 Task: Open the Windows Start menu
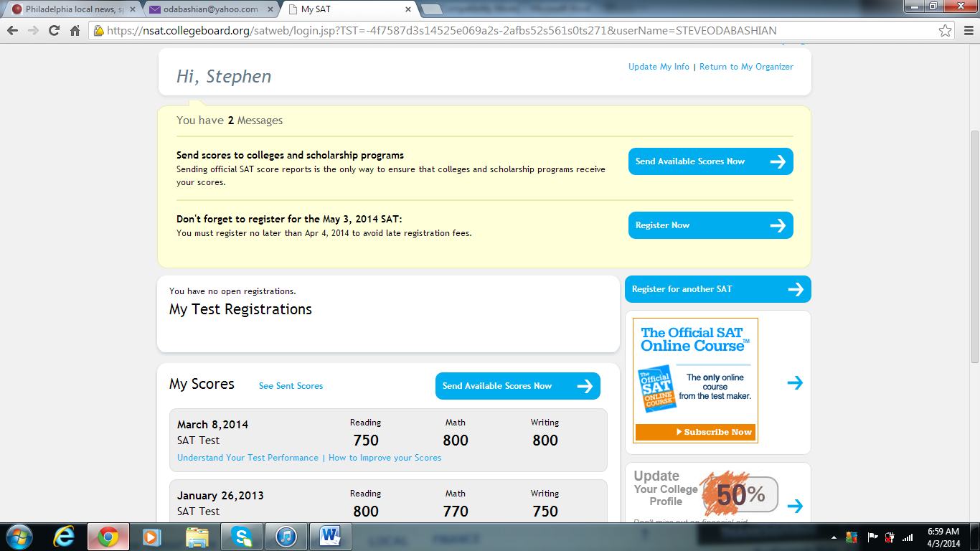point(18,536)
